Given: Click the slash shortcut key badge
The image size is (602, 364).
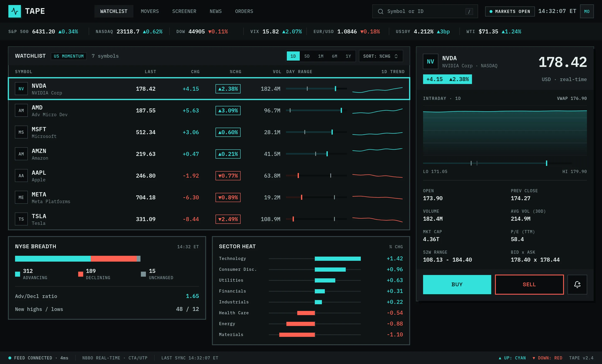Looking at the screenshot, I should click(x=469, y=11).
